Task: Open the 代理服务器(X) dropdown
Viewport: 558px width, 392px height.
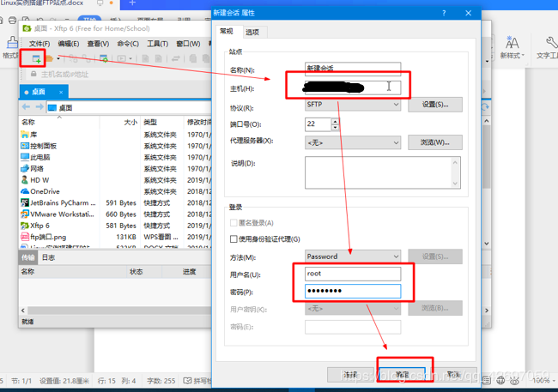Action: pyautogui.click(x=353, y=142)
